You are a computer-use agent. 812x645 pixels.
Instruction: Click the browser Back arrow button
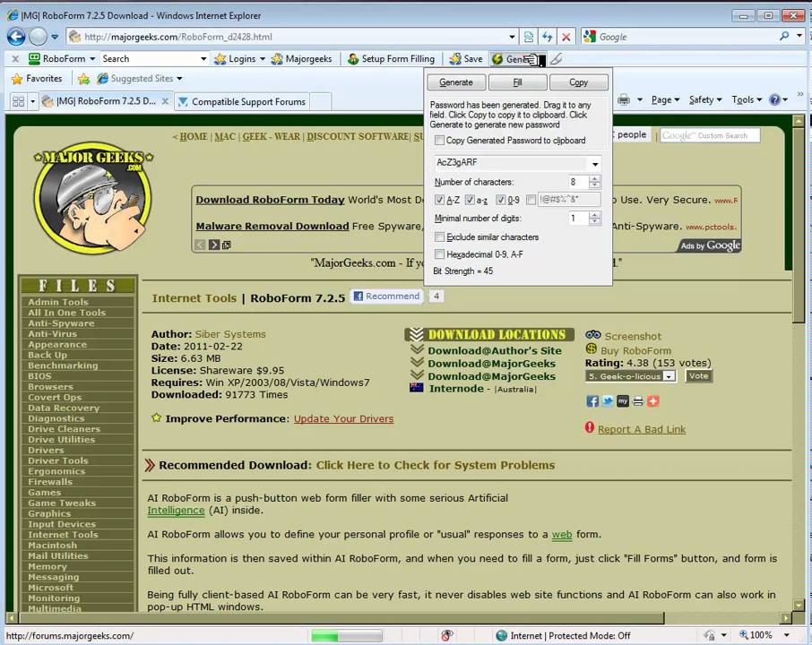tap(16, 37)
